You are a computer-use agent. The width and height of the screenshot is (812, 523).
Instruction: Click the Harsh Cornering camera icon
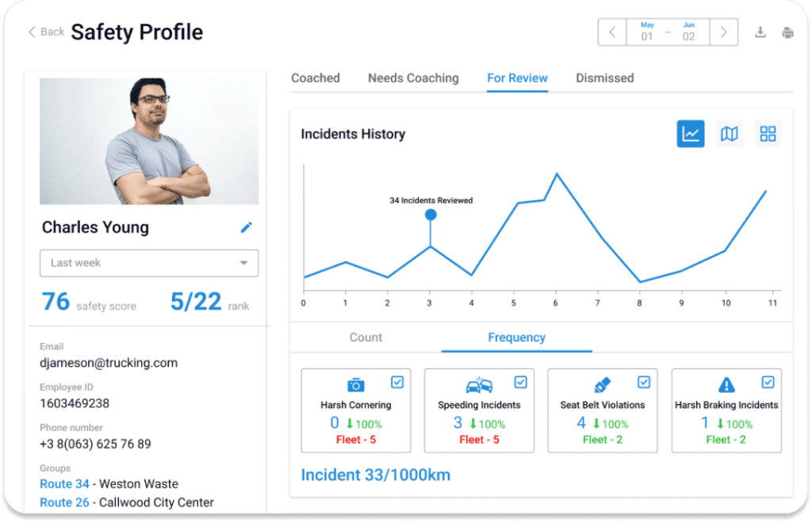(356, 385)
